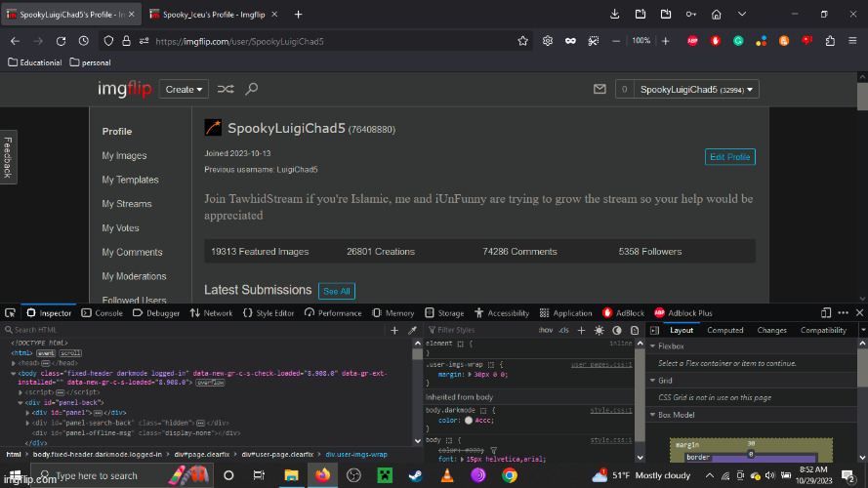868x488 pixels.
Task: Click the #ccc color swatch
Action: click(x=469, y=421)
